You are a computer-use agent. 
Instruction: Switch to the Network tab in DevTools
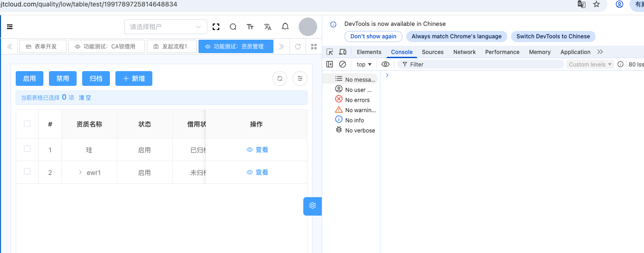[464, 52]
